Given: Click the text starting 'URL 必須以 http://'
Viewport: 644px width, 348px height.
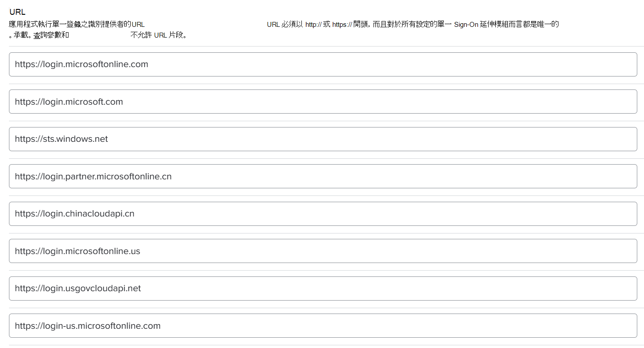Looking at the screenshot, I should (412, 24).
